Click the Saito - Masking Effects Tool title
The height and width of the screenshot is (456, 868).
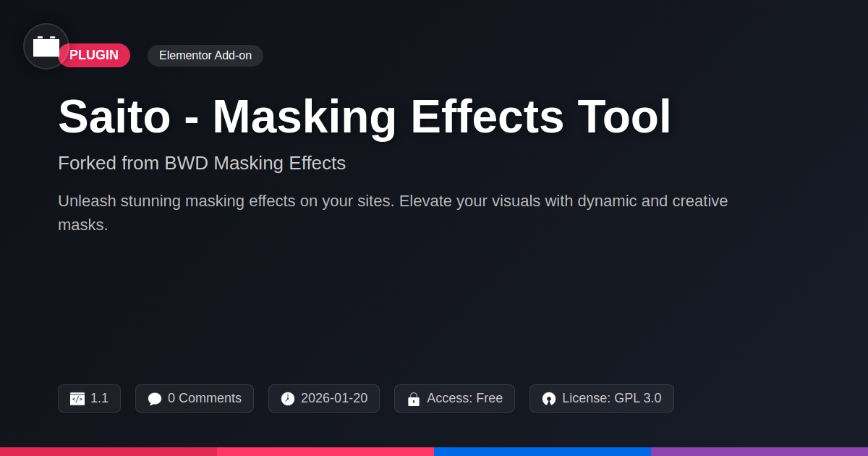(x=365, y=116)
